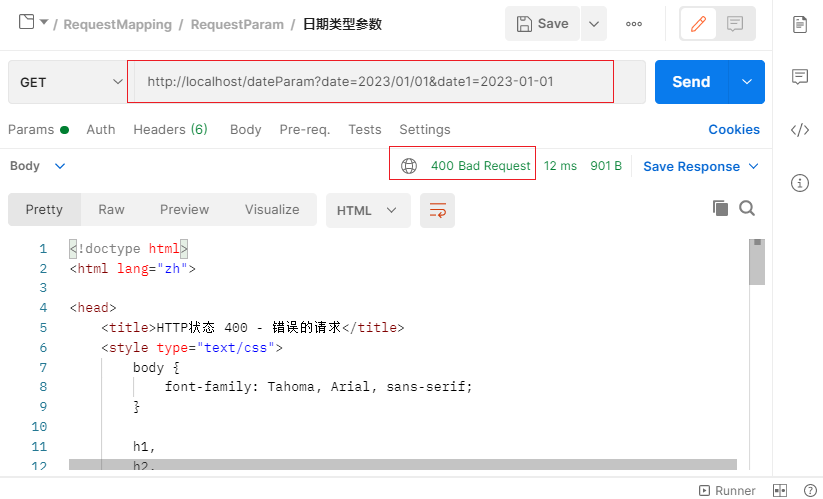
Task: Expand the Send options arrow
Action: pos(747,82)
